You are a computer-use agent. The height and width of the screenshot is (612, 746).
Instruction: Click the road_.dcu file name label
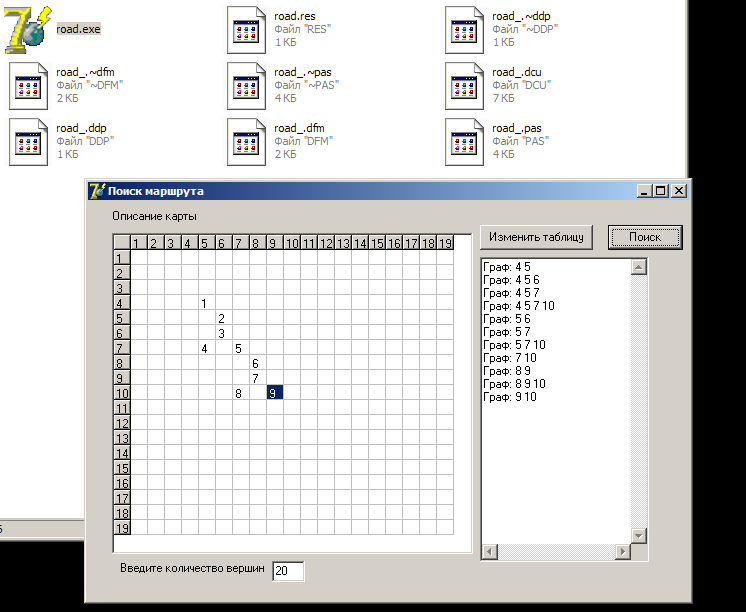(517, 72)
